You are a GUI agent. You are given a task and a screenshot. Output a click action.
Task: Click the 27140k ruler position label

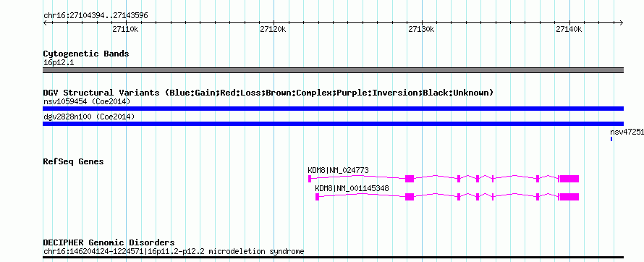tap(569, 30)
